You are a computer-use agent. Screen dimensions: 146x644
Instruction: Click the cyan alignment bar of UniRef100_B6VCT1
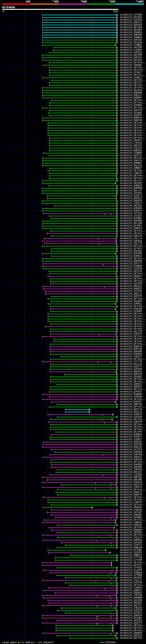78,412
